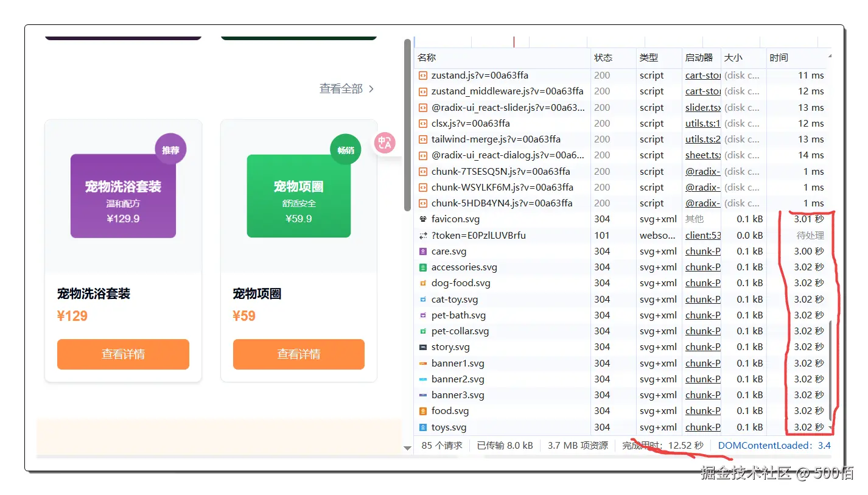
Task: Click the timeline overview red marker
Action: click(x=514, y=42)
